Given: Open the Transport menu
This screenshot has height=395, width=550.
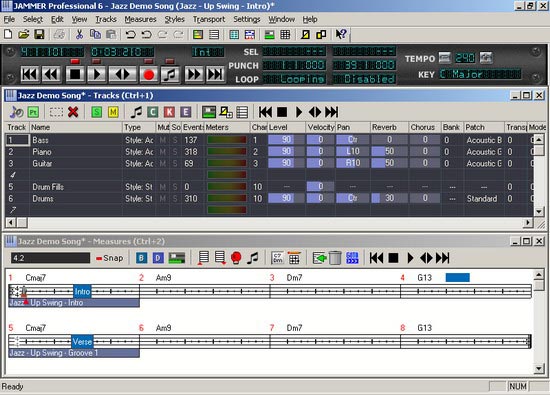Looking at the screenshot, I should point(209,19).
